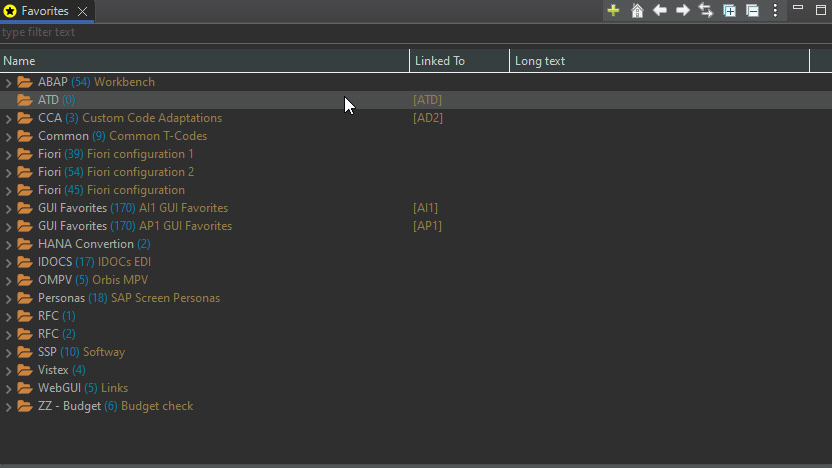Click the WebGUI folder icon

(x=24, y=388)
